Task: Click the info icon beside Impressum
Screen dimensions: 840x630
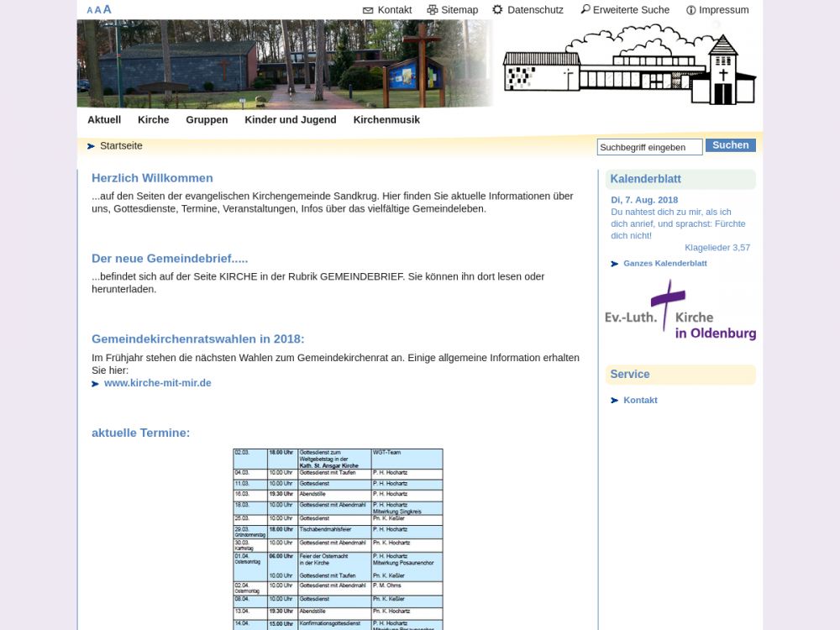Action: click(690, 10)
